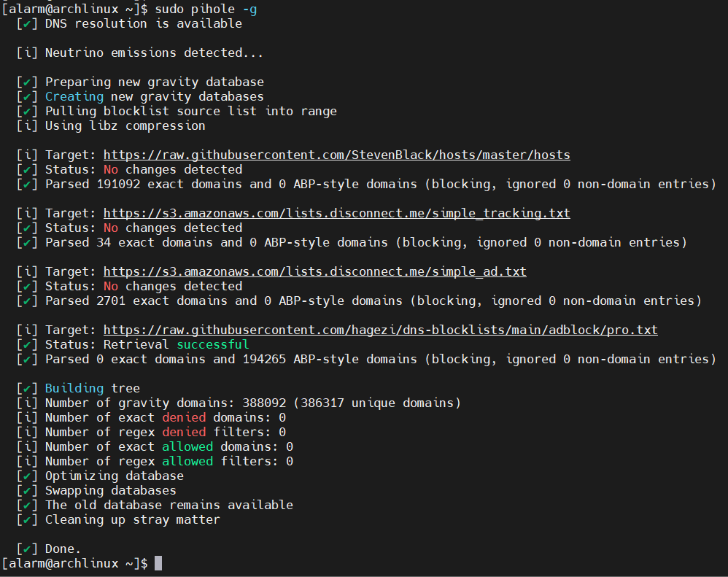Click the checkmark next to Swapping databases
The height and width of the screenshot is (577, 728).
pos(27,490)
